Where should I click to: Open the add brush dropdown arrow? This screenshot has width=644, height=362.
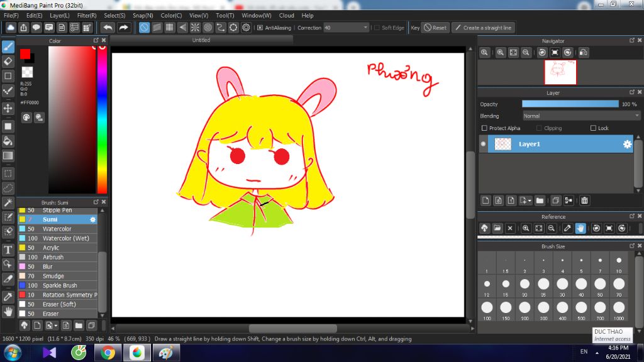[x=56, y=326]
